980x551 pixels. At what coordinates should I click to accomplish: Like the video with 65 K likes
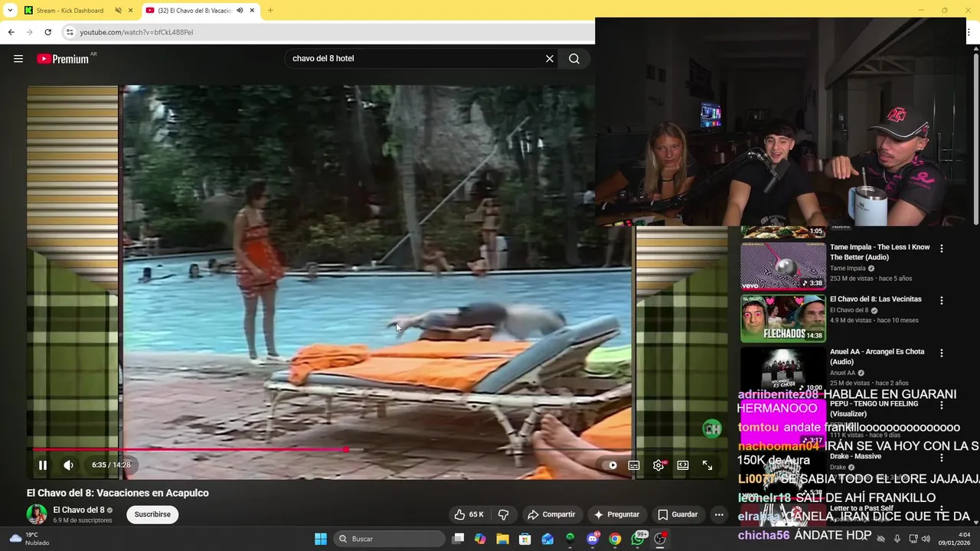pos(469,514)
